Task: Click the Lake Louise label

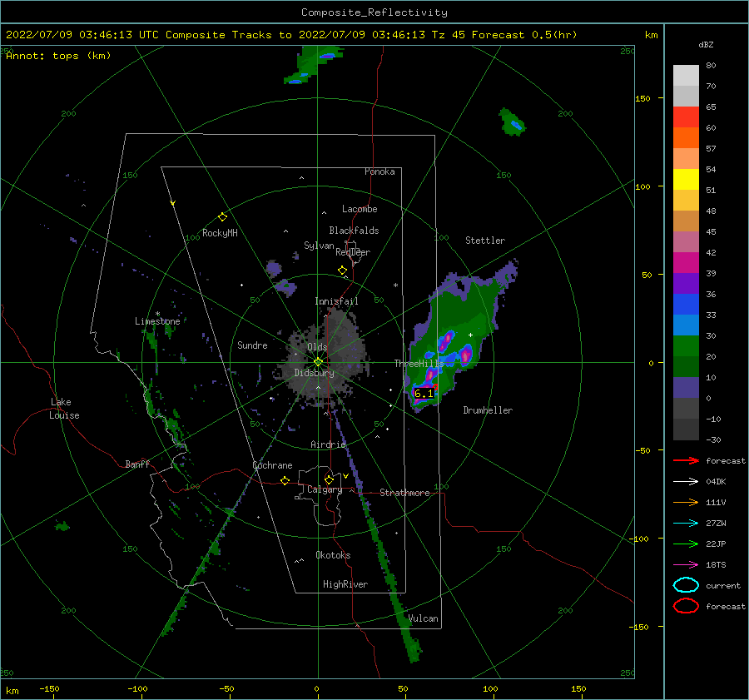Action: click(64, 409)
